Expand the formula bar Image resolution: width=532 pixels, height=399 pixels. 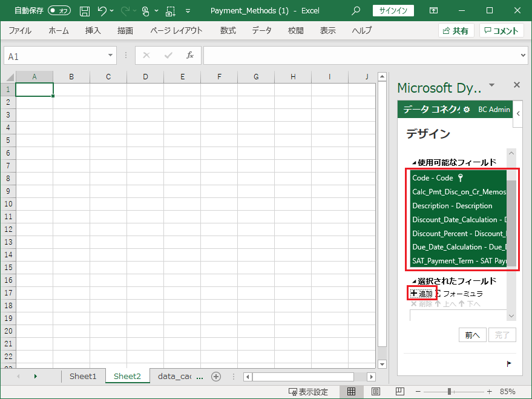pyautogui.click(x=523, y=55)
